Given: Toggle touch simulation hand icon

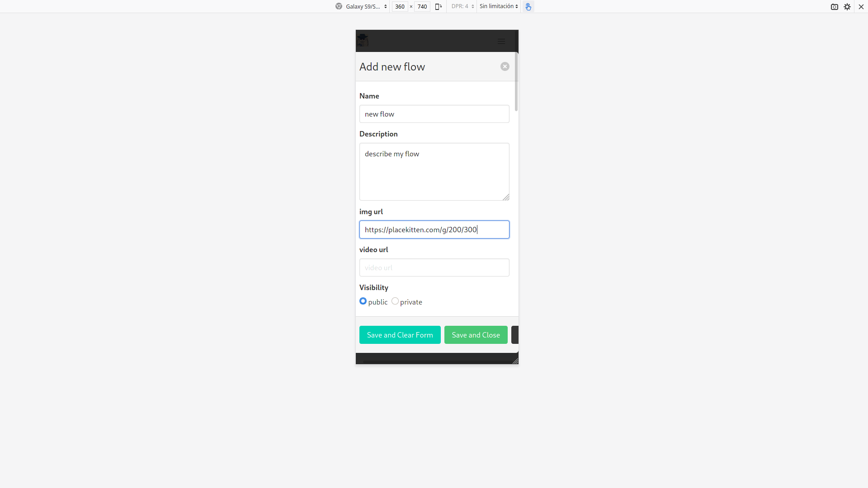Looking at the screenshot, I should [x=528, y=6].
